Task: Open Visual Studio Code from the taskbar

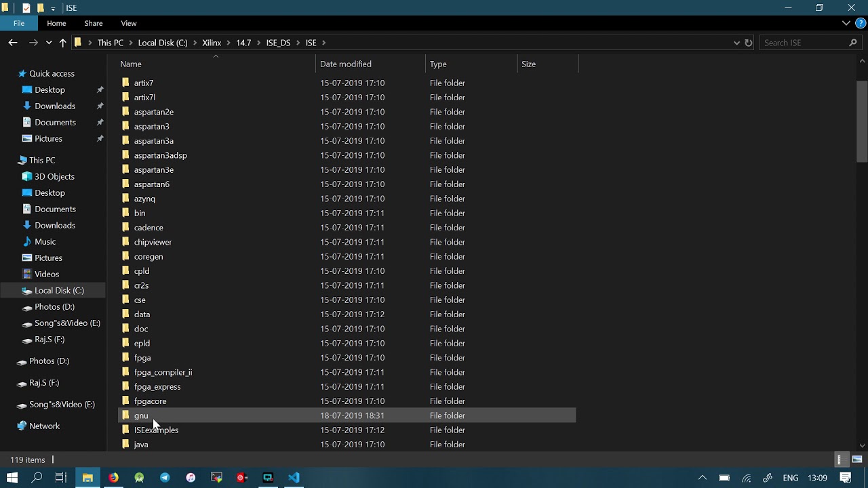Action: click(x=294, y=478)
